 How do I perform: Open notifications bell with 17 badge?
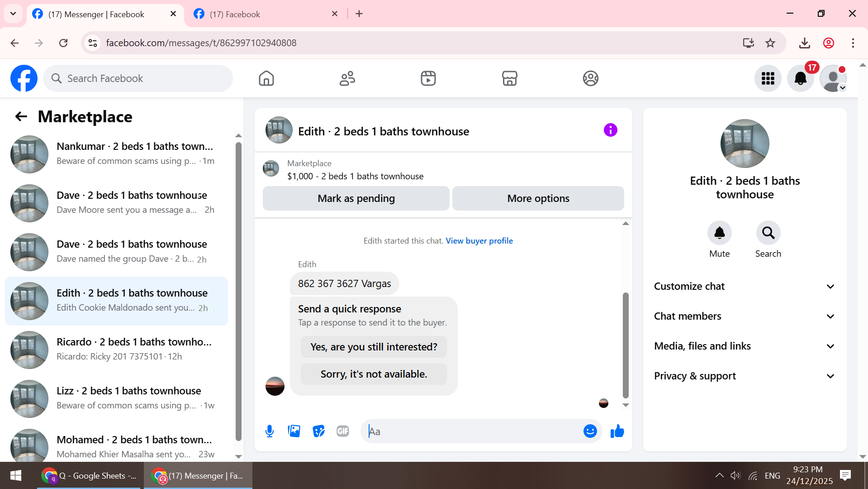801,78
